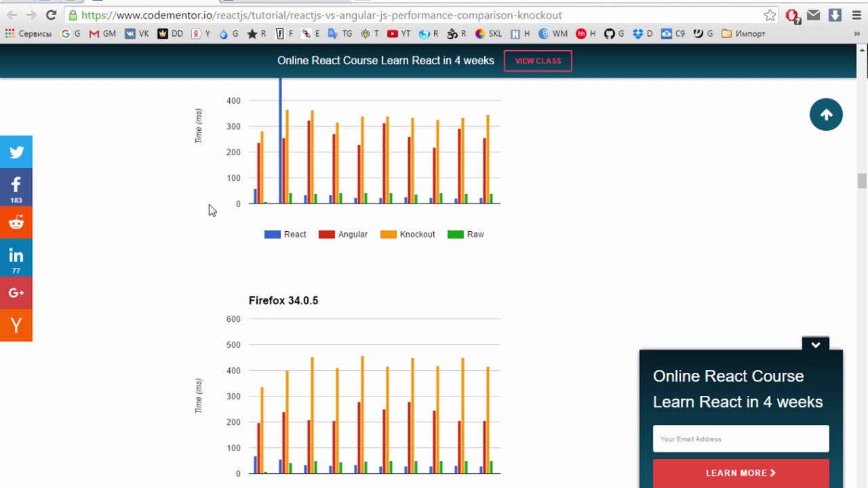This screenshot has width=868, height=488.
Task: Open the Opera-style red extension icon
Action: 792,15
